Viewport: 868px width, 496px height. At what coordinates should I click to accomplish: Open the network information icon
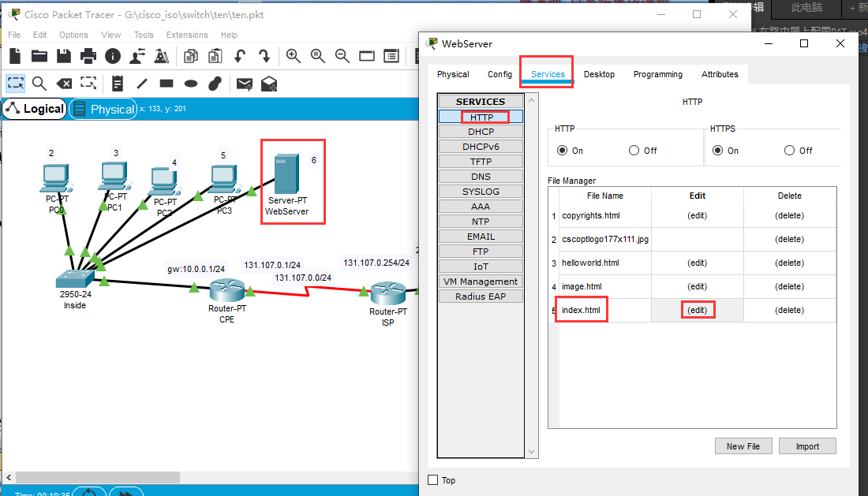[113, 56]
